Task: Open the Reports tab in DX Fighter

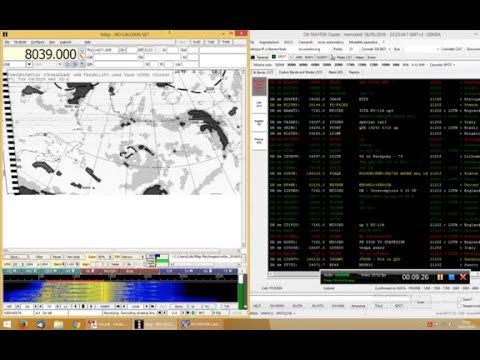Action: point(354,72)
